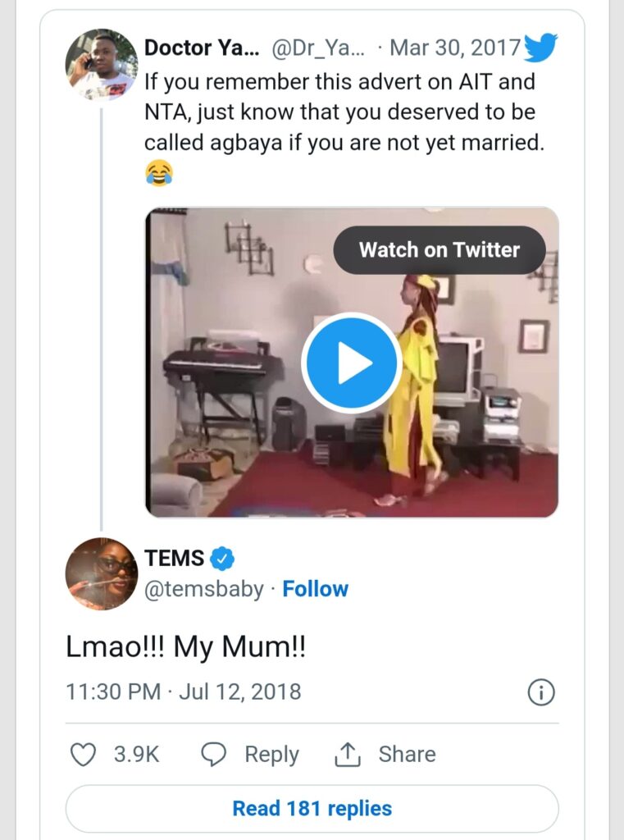Click the speech bubble reply icon
624x840 pixels.
tap(214, 755)
